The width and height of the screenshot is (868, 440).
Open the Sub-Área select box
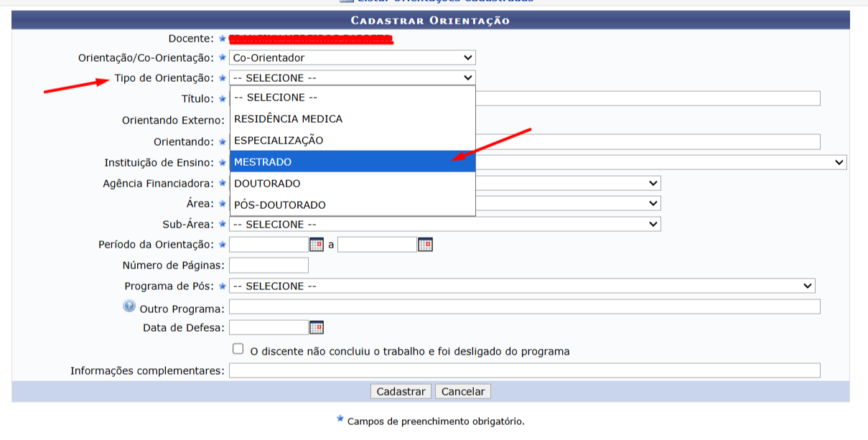445,224
